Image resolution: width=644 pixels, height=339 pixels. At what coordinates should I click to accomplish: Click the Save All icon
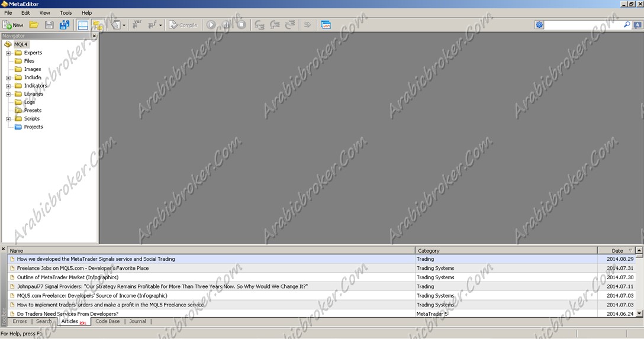pyautogui.click(x=65, y=25)
